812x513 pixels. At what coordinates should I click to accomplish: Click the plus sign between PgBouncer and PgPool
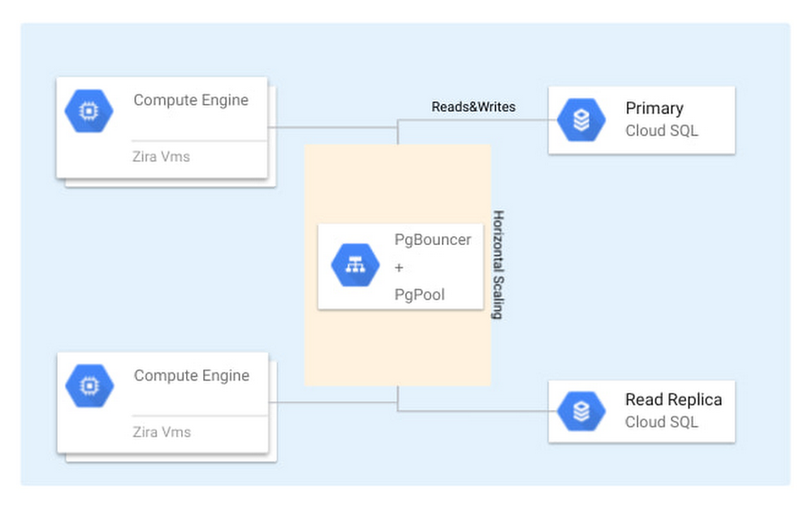(399, 268)
